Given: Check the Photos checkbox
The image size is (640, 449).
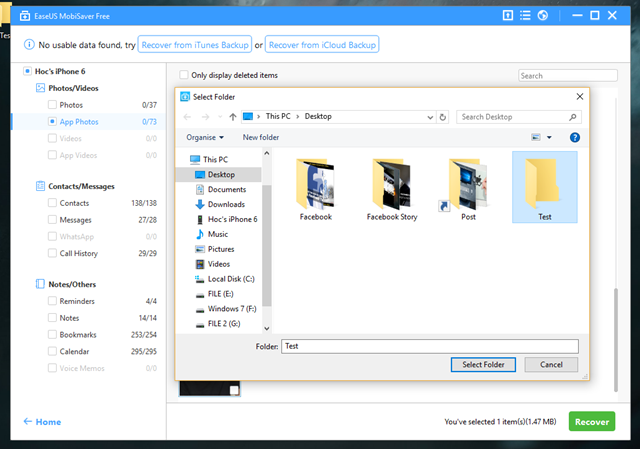Looking at the screenshot, I should point(52,104).
